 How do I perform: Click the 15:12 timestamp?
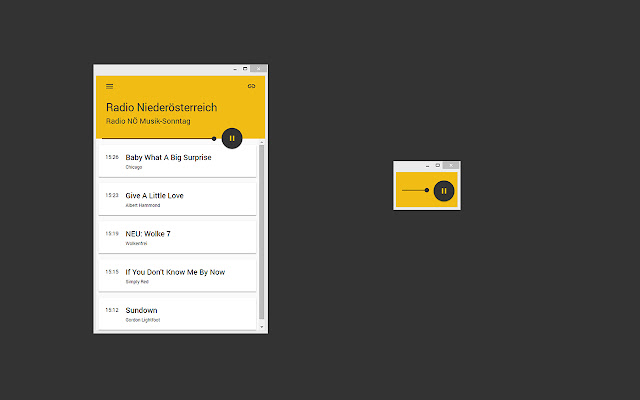tap(112, 310)
